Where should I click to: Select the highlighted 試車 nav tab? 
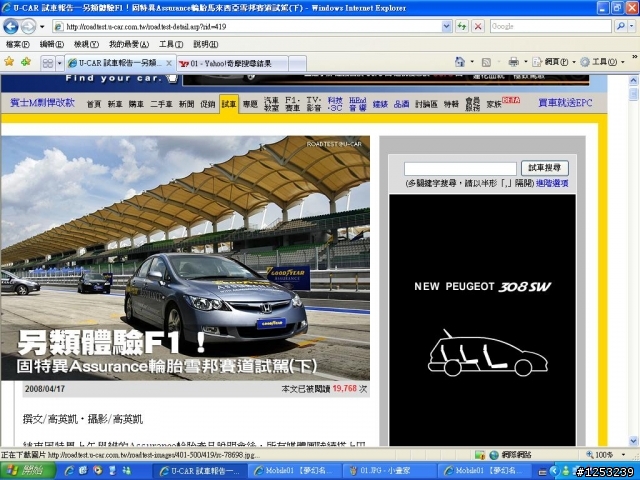tap(229, 104)
